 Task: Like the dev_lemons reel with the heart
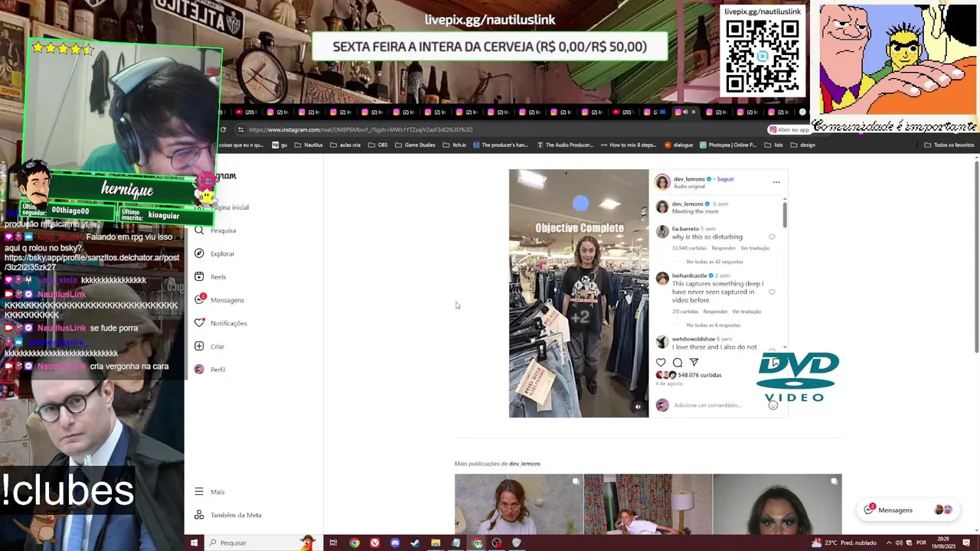point(661,363)
